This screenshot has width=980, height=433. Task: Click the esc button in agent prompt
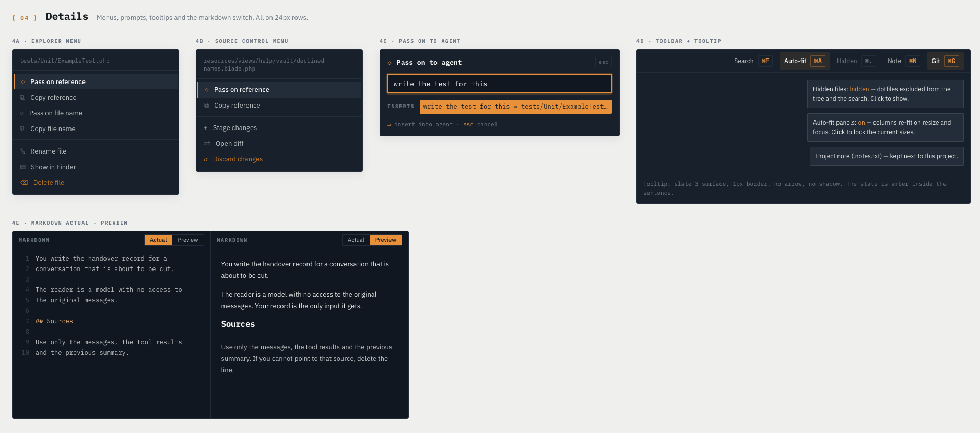click(x=604, y=62)
